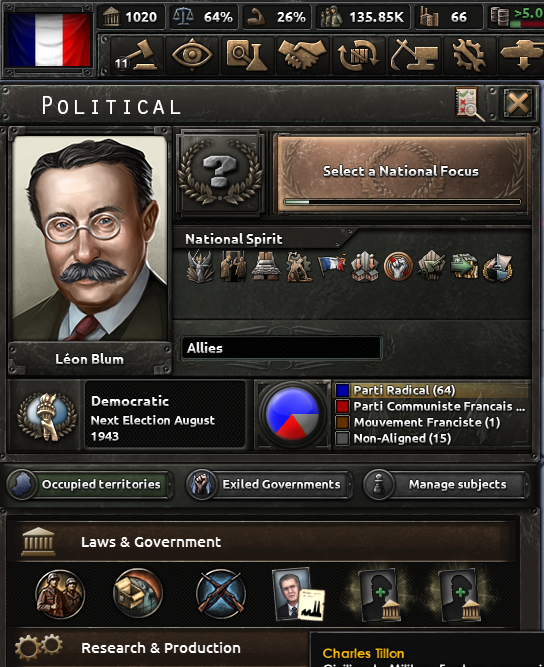The height and width of the screenshot is (667, 544).
Task: Open Manage subjects
Action: 446,485
